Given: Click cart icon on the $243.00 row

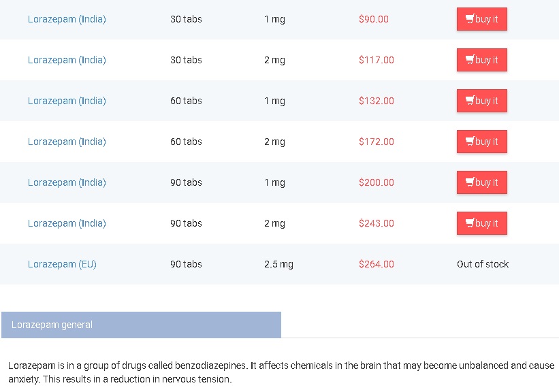Looking at the screenshot, I should [470, 223].
